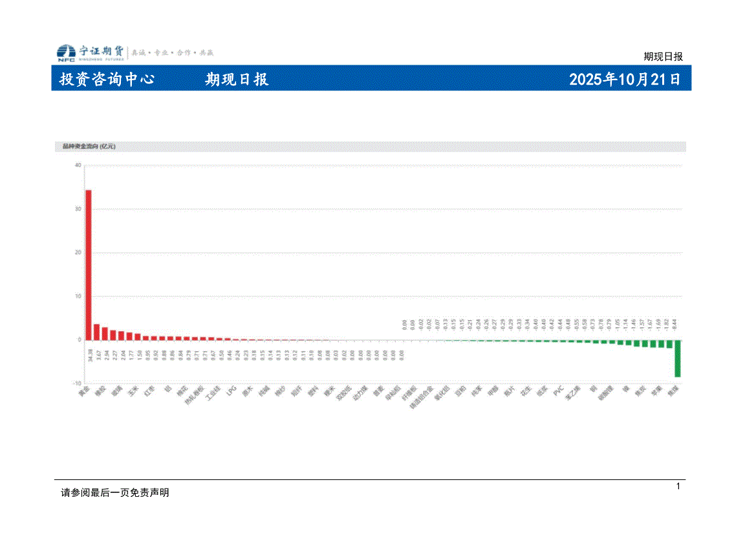Click the NFC company logo icon
Image resolution: width=756 pixels, height=535 pixels.
[x=66, y=53]
